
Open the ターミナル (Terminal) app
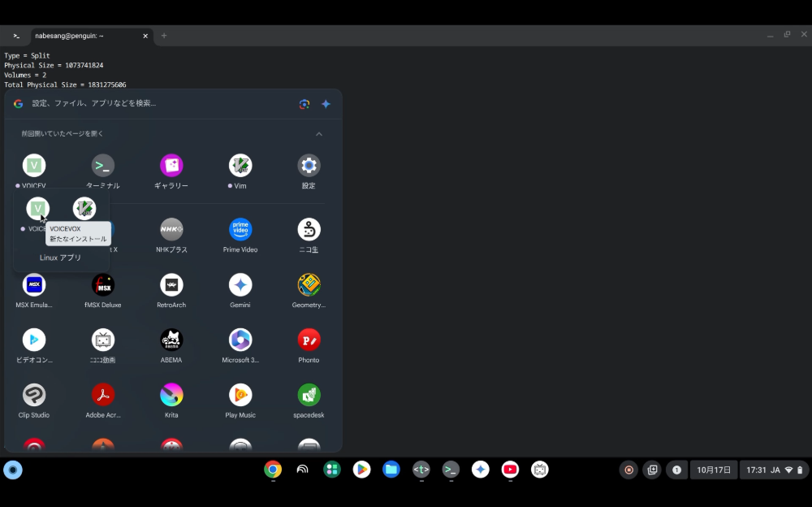click(103, 166)
